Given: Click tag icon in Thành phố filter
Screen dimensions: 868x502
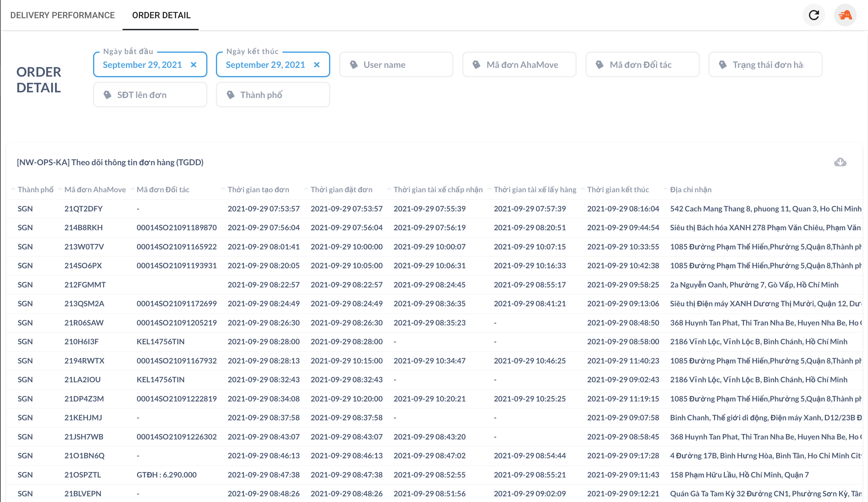Looking at the screenshot, I should pos(230,95).
